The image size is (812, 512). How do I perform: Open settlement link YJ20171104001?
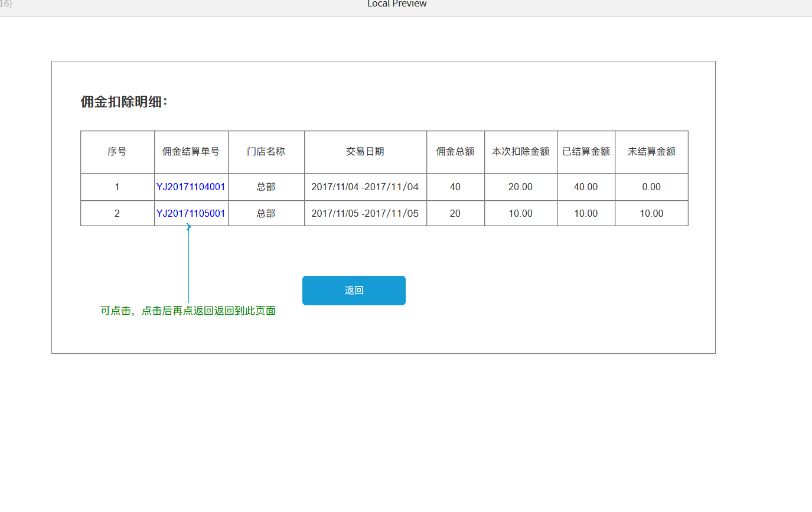(x=191, y=187)
